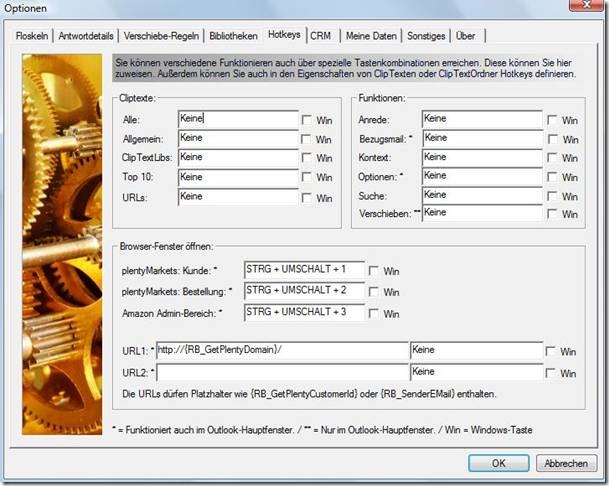Check Win box for ClipTextLibs
Image resolution: width=609 pixels, height=486 pixels.
(307, 158)
